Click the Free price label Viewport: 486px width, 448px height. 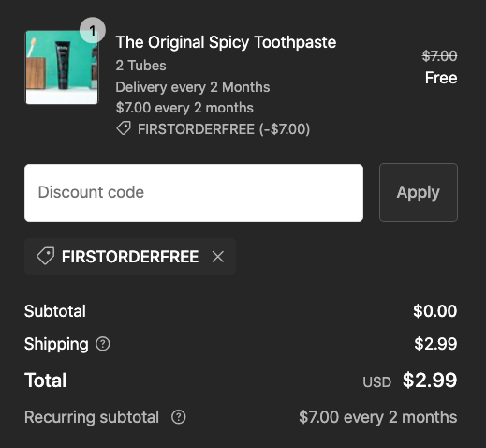[441, 78]
